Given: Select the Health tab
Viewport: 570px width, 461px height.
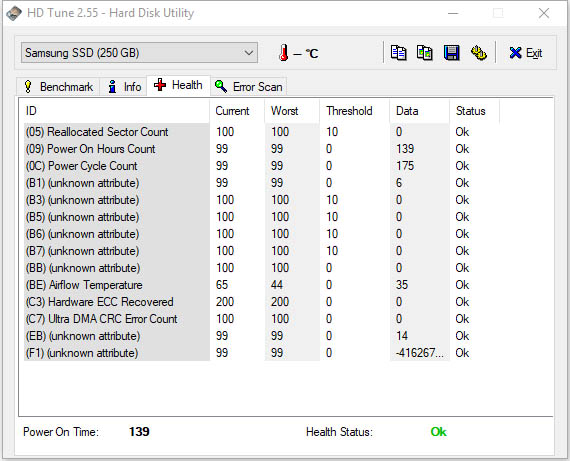Looking at the screenshot, I should tap(178, 85).
